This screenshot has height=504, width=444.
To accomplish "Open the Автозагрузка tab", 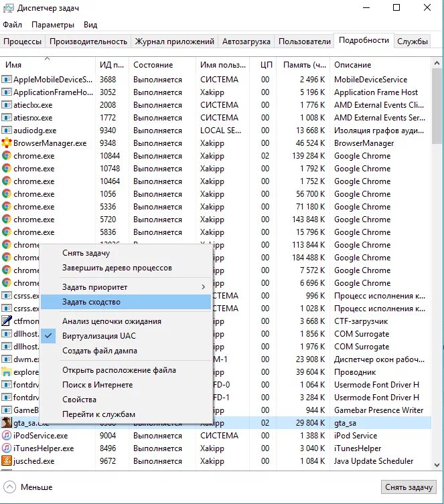I will click(x=246, y=41).
